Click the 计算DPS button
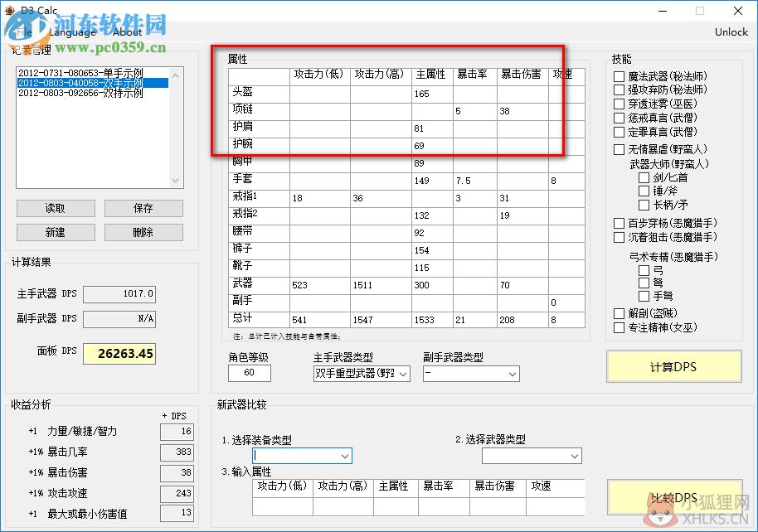 tap(674, 367)
